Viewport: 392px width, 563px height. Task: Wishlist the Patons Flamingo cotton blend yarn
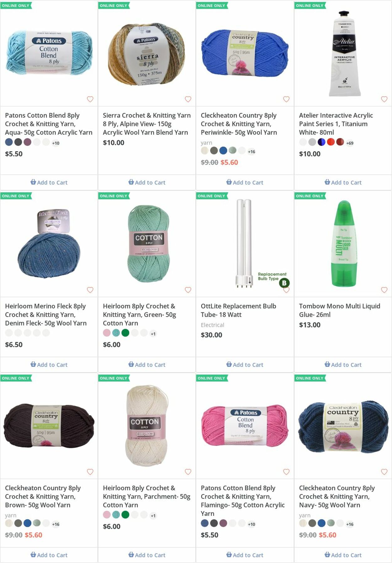[286, 472]
